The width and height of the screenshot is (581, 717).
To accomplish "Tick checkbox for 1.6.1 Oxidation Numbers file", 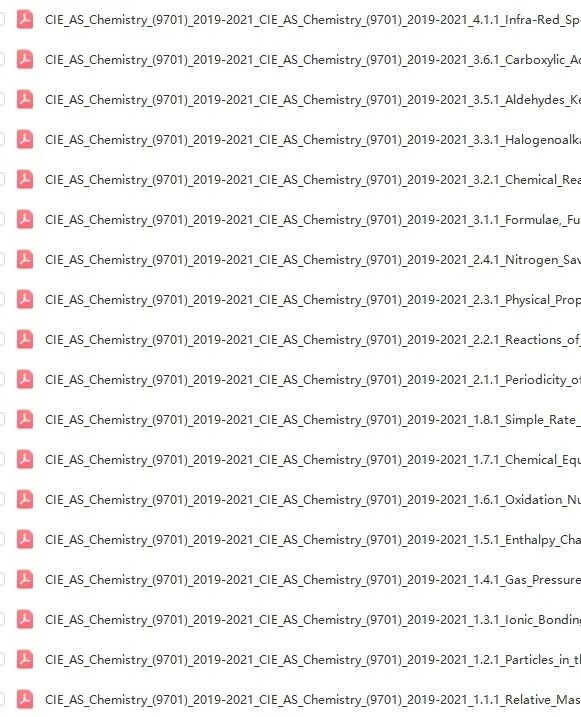I will (1, 499).
